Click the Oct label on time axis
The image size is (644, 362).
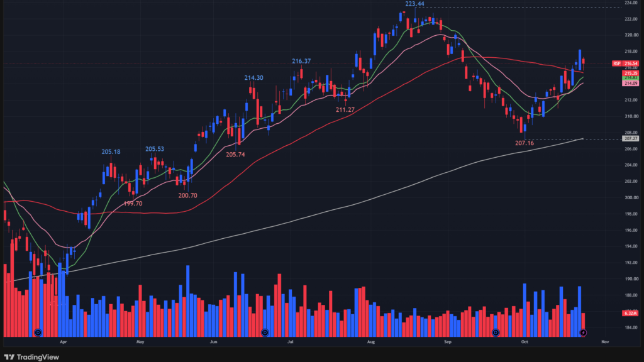click(x=525, y=341)
